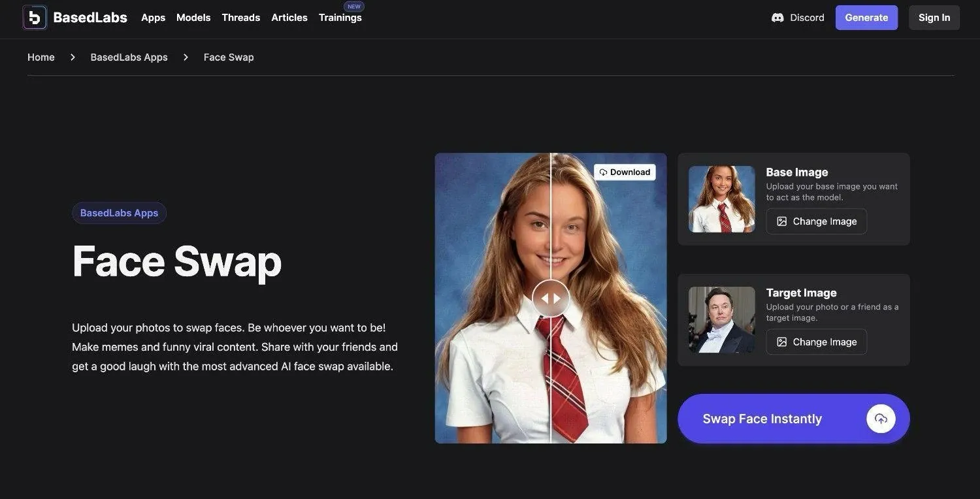
Task: Open BasedLabs Apps breadcrumb link
Action: coord(129,57)
